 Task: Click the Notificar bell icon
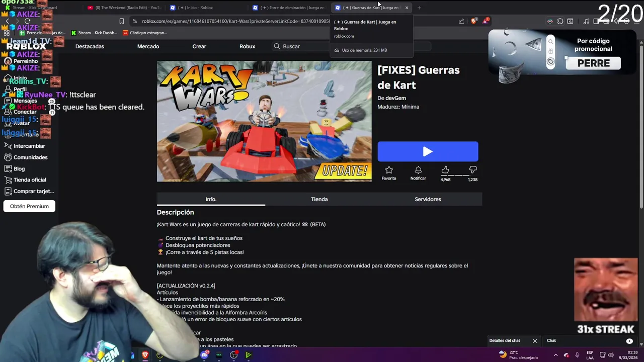point(418,170)
